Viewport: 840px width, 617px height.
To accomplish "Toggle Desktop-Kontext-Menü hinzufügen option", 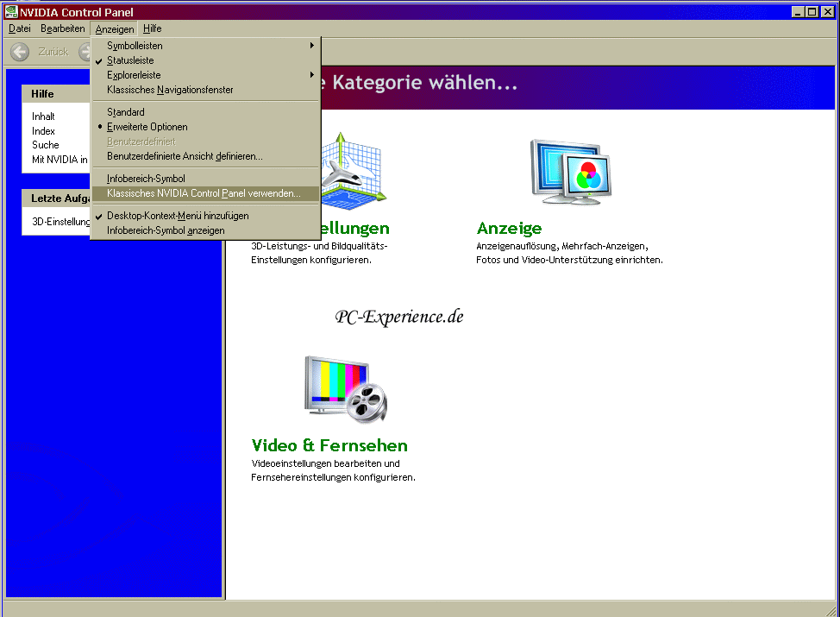I will click(206, 216).
